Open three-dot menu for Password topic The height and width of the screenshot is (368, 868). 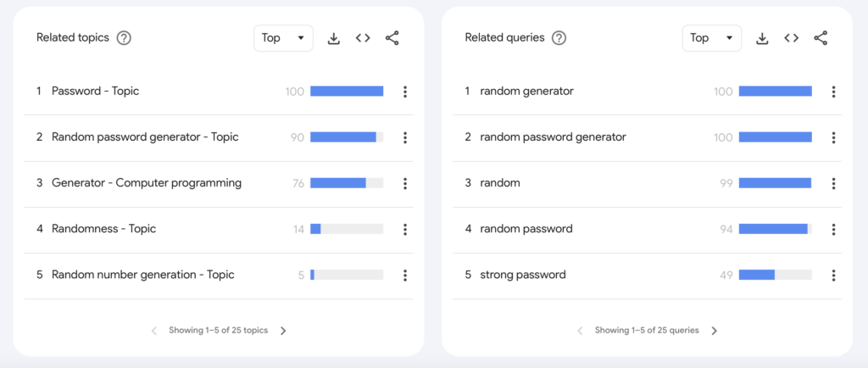click(405, 92)
